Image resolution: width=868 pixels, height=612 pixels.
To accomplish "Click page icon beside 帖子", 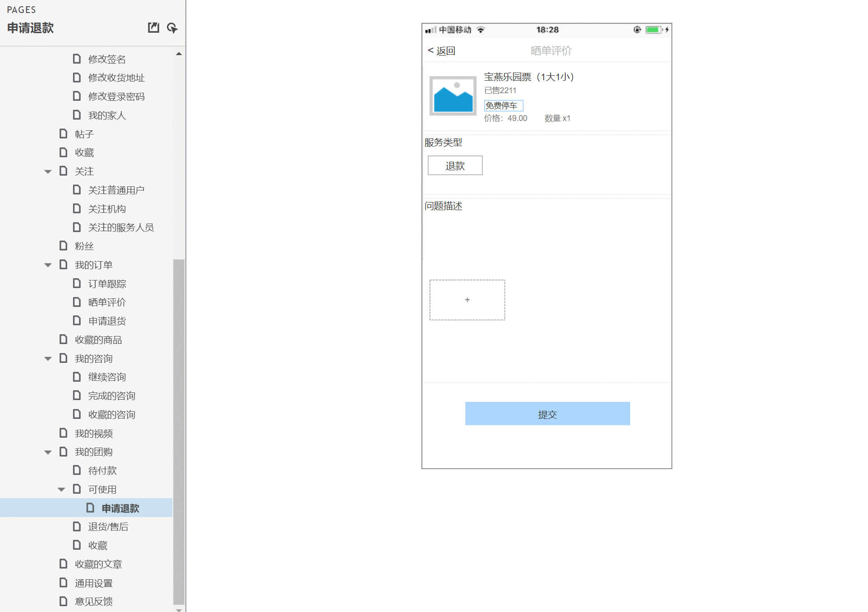I will coord(64,134).
